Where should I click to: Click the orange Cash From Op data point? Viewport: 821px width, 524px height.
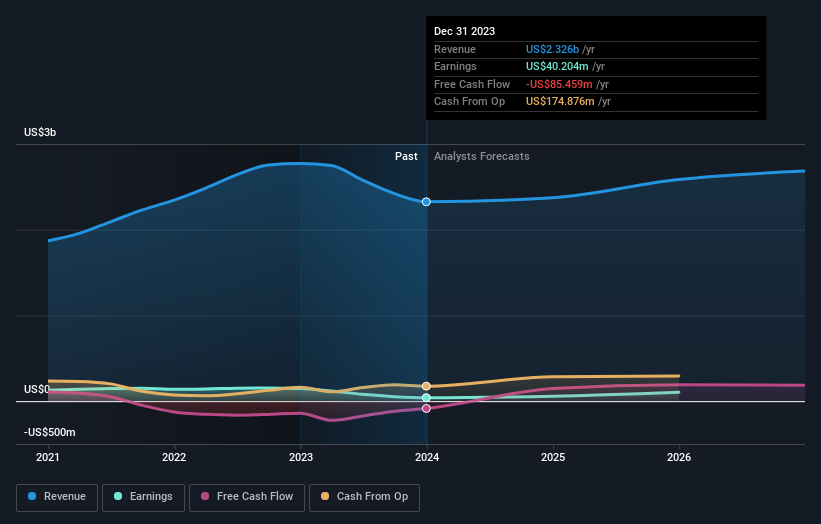pyautogui.click(x=426, y=386)
